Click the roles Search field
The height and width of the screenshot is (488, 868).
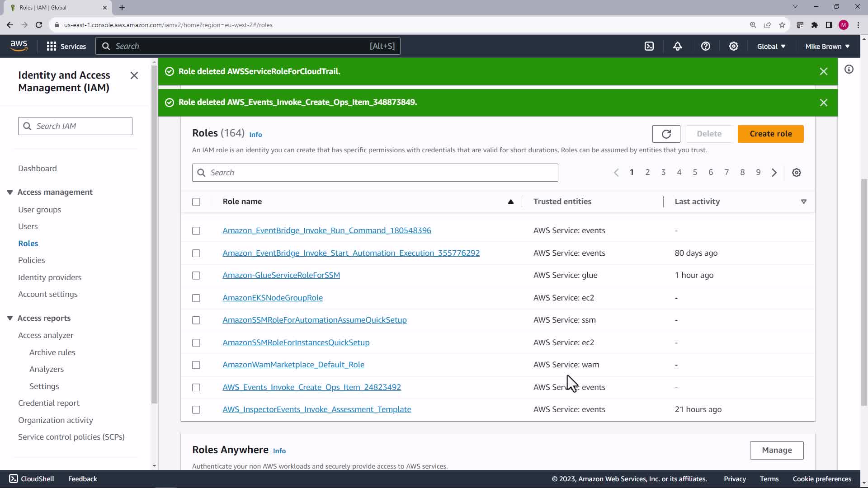(x=375, y=173)
